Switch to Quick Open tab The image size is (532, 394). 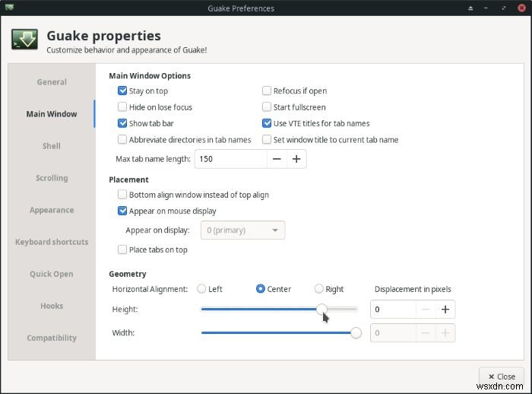click(52, 274)
